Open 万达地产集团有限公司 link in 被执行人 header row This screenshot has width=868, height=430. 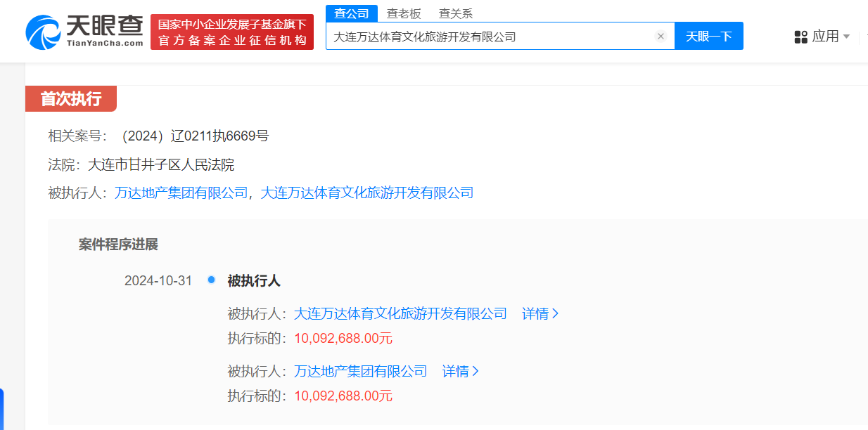click(x=181, y=193)
